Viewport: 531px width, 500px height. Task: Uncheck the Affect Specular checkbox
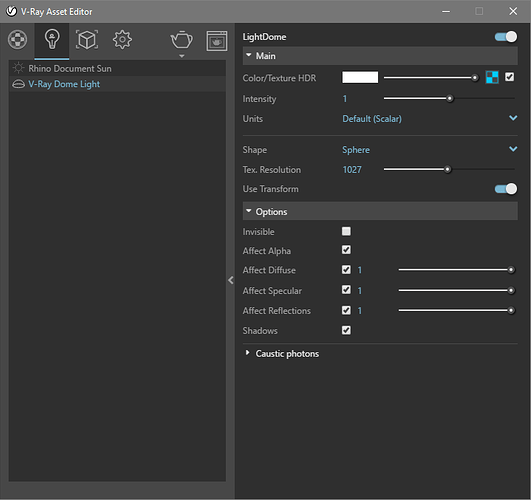pos(346,290)
